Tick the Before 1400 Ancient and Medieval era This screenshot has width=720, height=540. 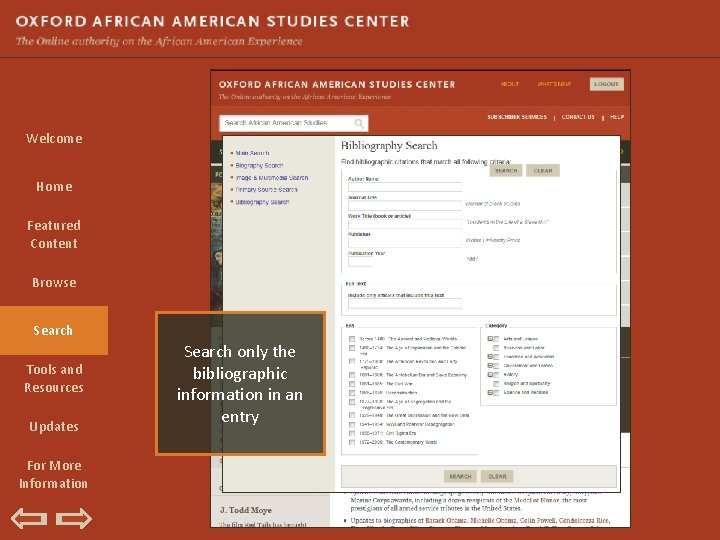(352, 339)
